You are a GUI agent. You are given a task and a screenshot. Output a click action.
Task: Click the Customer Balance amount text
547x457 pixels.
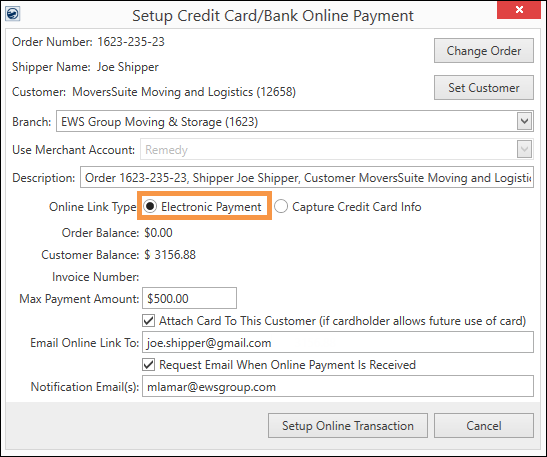(x=170, y=255)
